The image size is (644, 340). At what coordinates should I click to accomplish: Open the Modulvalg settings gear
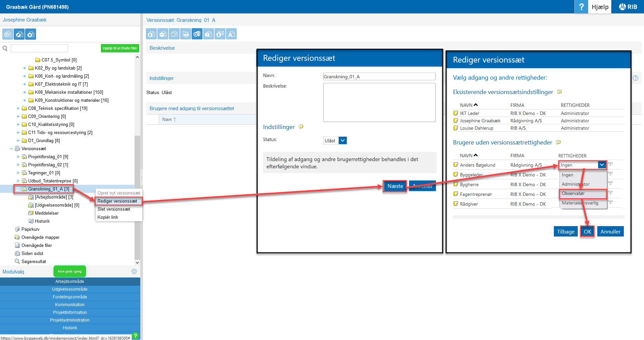point(134,271)
